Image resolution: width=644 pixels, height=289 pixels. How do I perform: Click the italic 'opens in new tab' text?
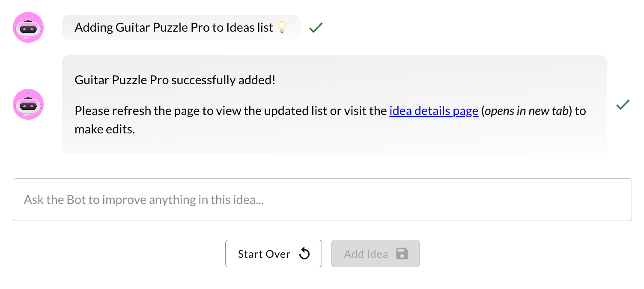click(526, 111)
